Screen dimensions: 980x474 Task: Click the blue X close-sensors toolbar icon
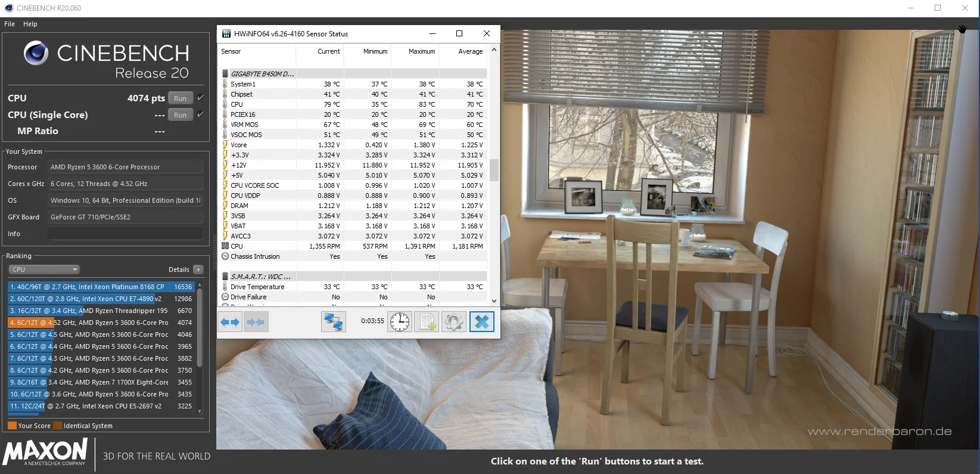point(482,322)
